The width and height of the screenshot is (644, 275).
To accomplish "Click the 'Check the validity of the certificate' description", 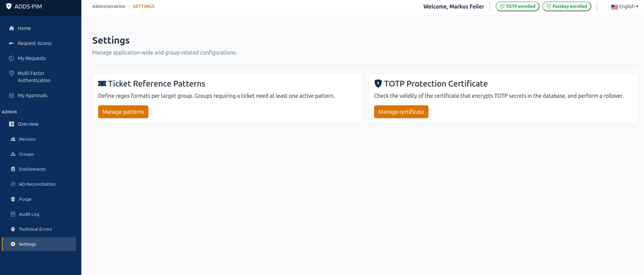I will [499, 96].
